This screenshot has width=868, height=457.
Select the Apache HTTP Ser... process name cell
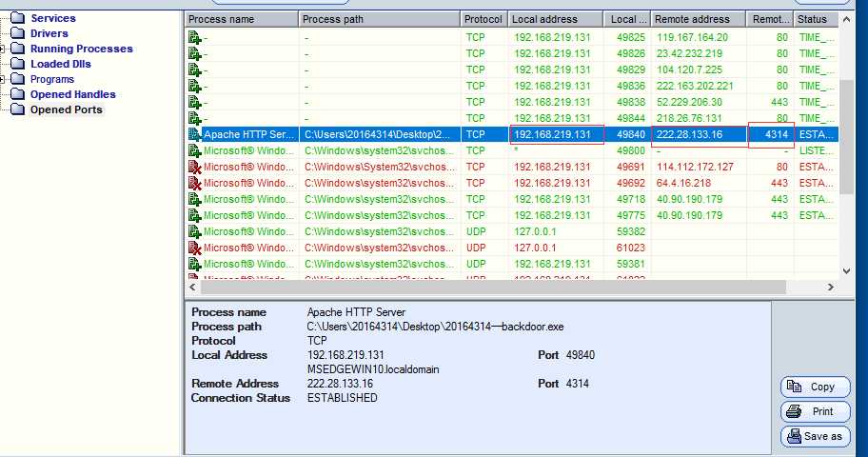(250, 134)
